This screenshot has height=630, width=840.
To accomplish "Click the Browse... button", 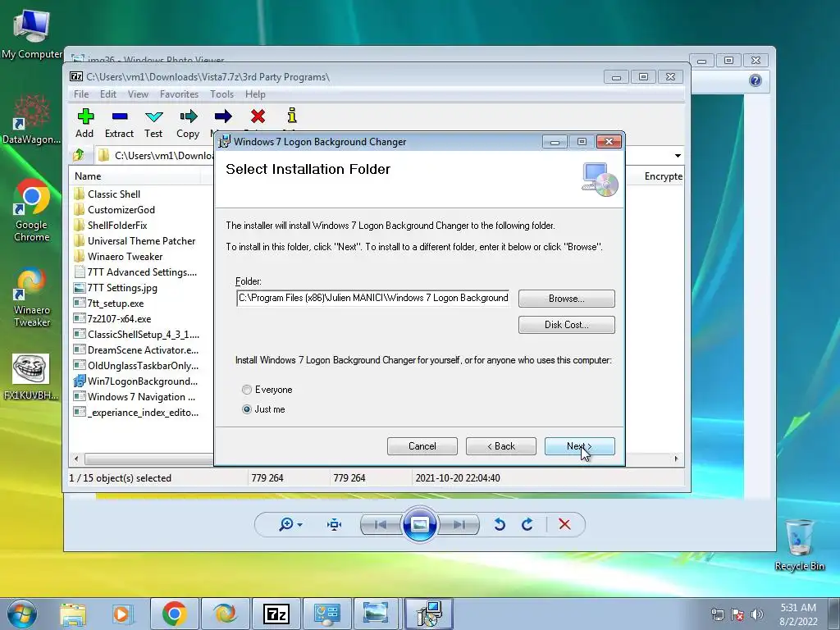I will point(566,299).
